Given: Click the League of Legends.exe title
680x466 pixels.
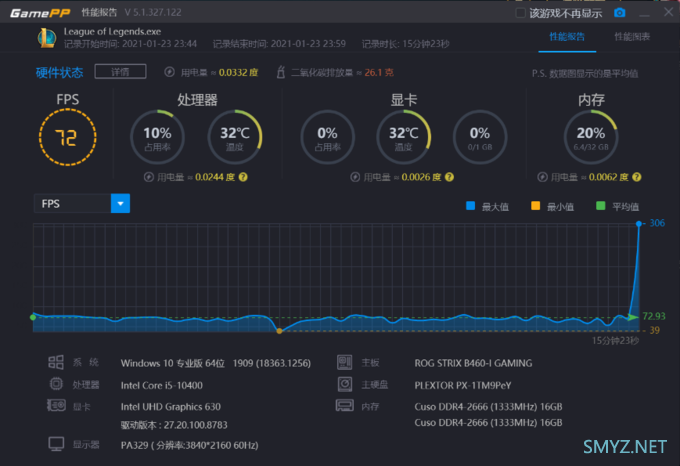Looking at the screenshot, I should click(112, 32).
